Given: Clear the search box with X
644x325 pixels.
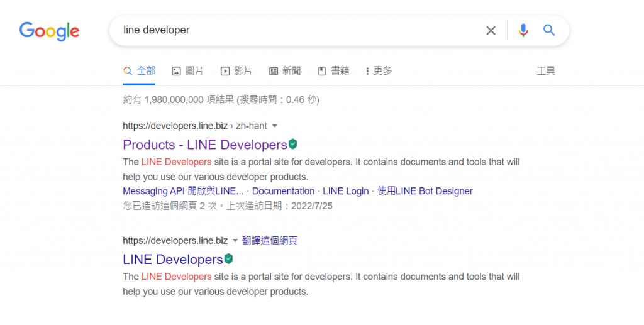Looking at the screenshot, I should (x=491, y=30).
